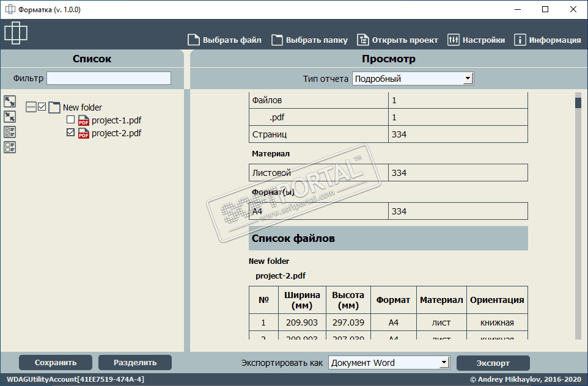Viewport: 588px width, 386px height.
Task: Click the Форматка logo icon in header
Action: coord(16,33)
